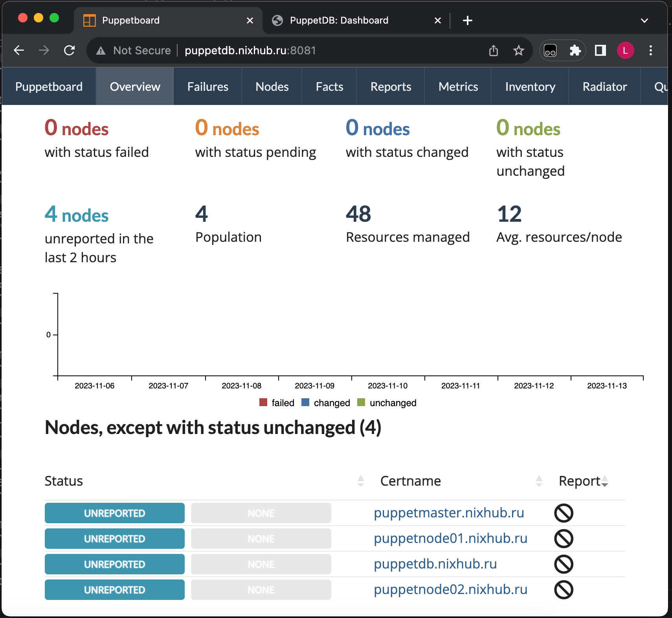The image size is (672, 618).
Task: Close the Puppetboard tab
Action: (x=250, y=20)
